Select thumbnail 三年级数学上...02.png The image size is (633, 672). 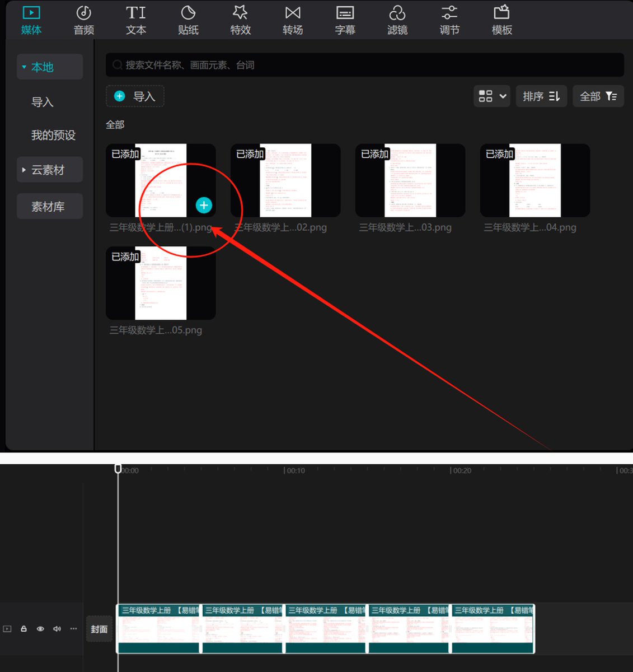tap(285, 180)
